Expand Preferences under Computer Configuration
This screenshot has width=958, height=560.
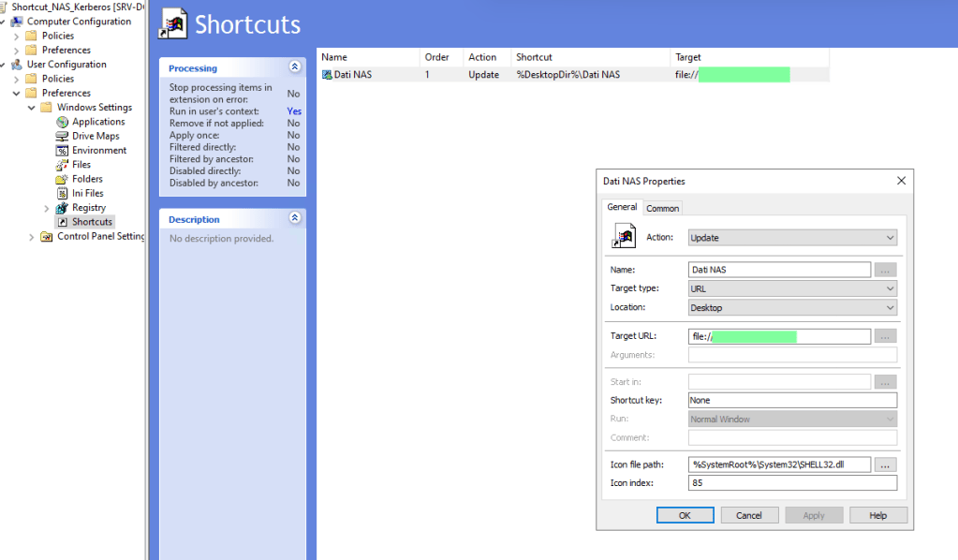click(17, 50)
